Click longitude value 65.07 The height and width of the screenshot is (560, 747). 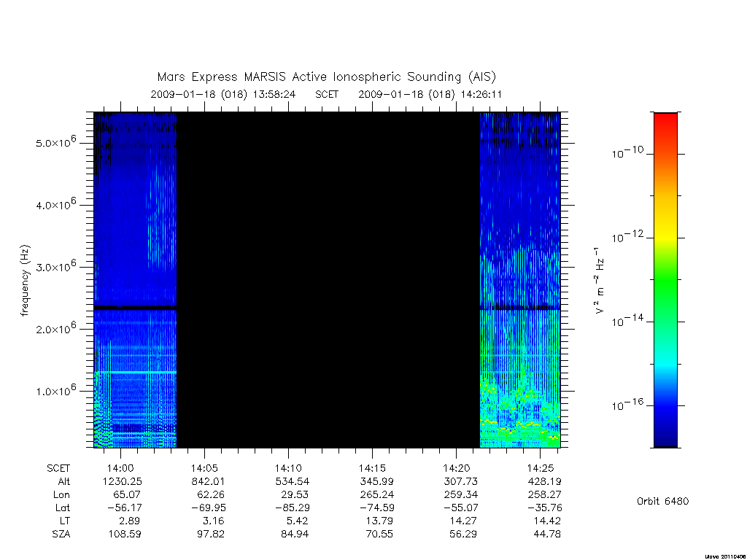coord(127,495)
